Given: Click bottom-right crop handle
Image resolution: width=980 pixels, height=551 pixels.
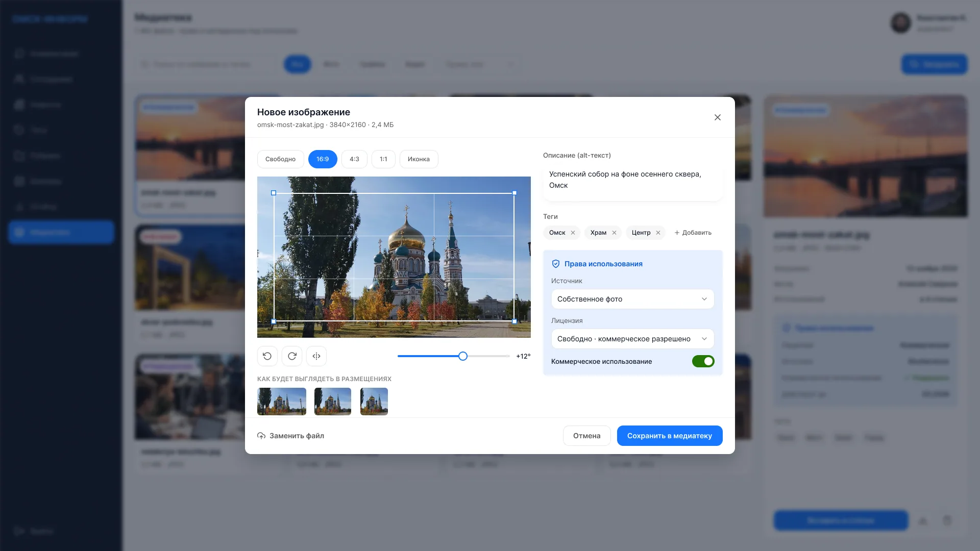Looking at the screenshot, I should click(514, 321).
